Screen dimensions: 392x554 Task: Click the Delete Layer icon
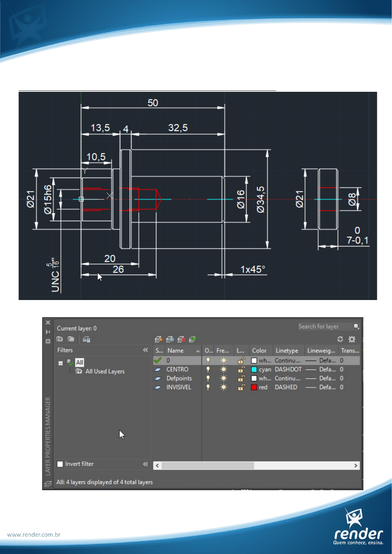point(181,339)
